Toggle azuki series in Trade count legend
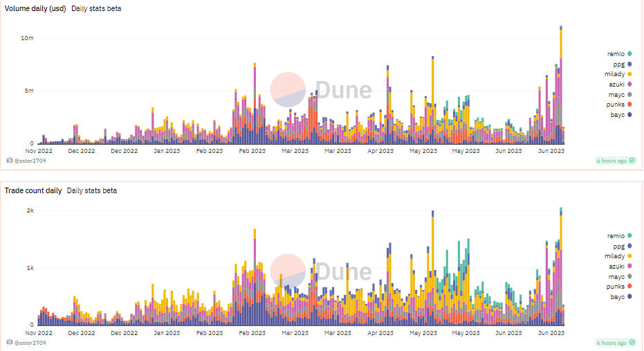The height and width of the screenshot is (351, 644). [620, 267]
